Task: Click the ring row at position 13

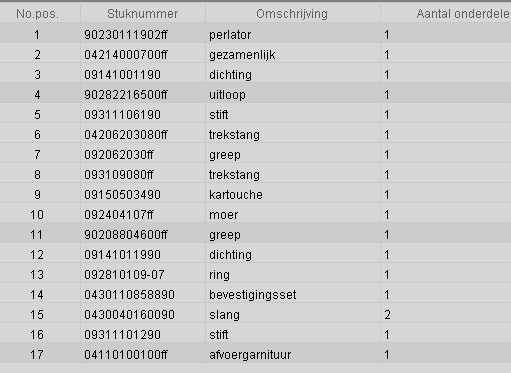Action: click(255, 275)
